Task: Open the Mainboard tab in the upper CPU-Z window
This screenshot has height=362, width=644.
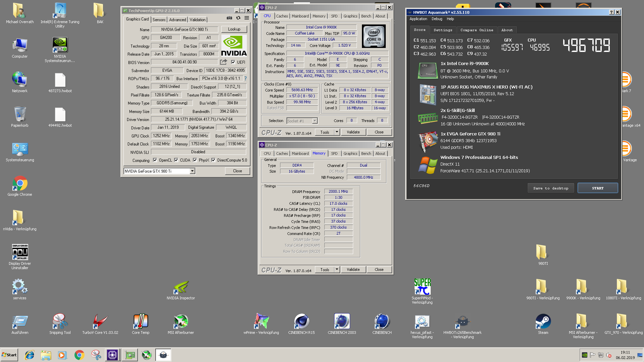Action: 300,16
